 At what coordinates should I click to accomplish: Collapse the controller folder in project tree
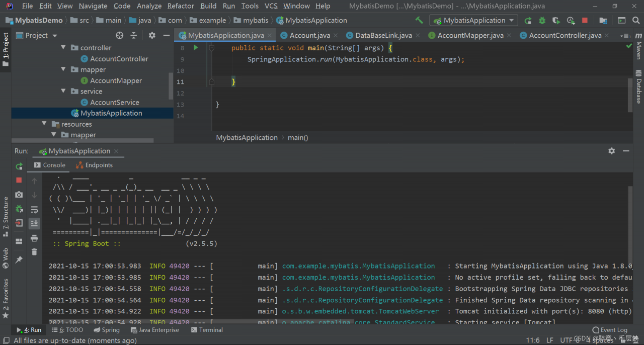[63, 48]
